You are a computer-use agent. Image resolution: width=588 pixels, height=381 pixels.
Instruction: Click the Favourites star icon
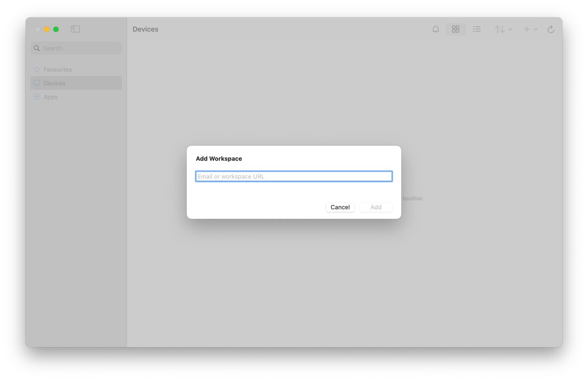tap(37, 70)
